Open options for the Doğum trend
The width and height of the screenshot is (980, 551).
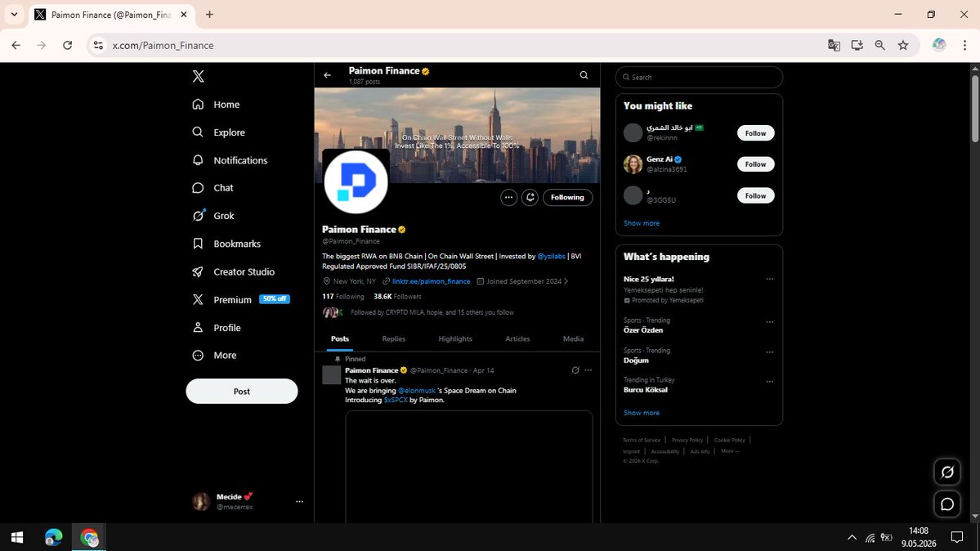769,352
